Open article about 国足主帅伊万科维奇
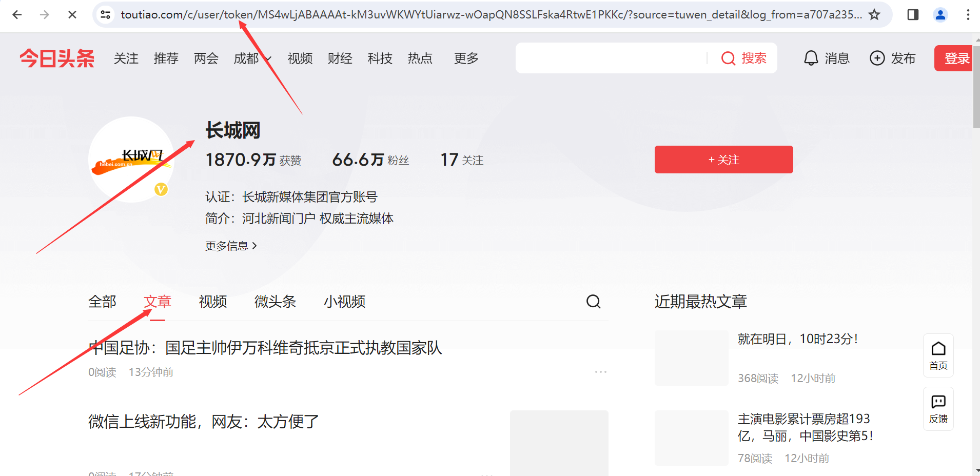 tap(265, 348)
